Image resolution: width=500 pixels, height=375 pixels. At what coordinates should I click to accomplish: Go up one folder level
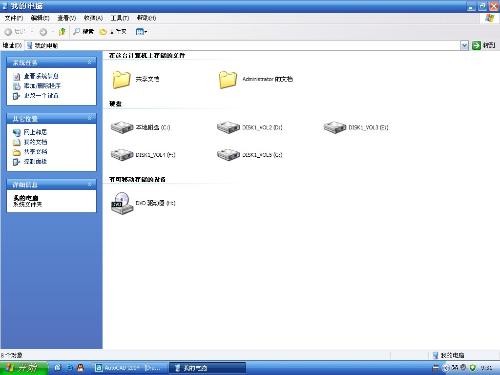(62, 32)
